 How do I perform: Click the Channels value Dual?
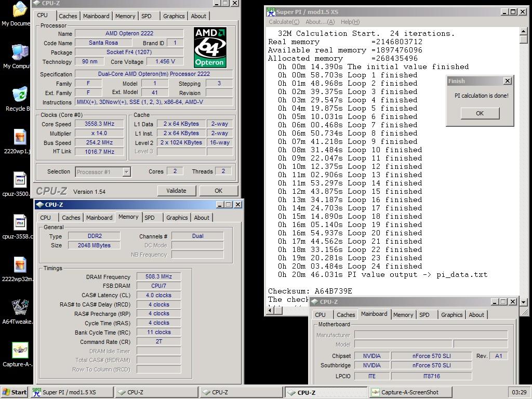pos(198,236)
